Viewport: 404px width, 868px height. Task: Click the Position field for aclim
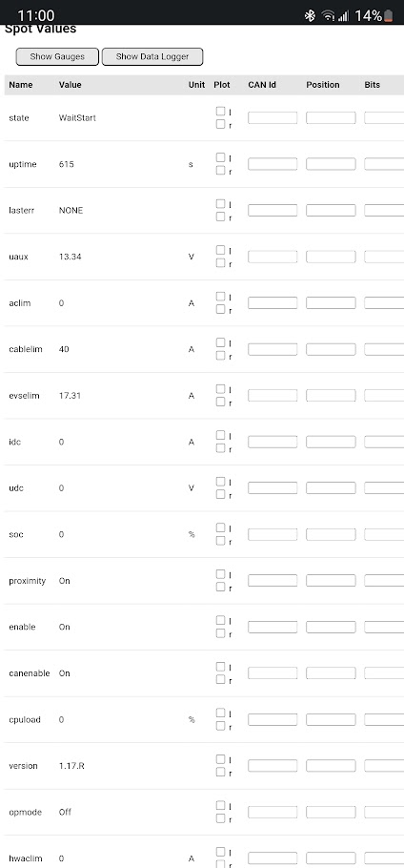tap(331, 302)
